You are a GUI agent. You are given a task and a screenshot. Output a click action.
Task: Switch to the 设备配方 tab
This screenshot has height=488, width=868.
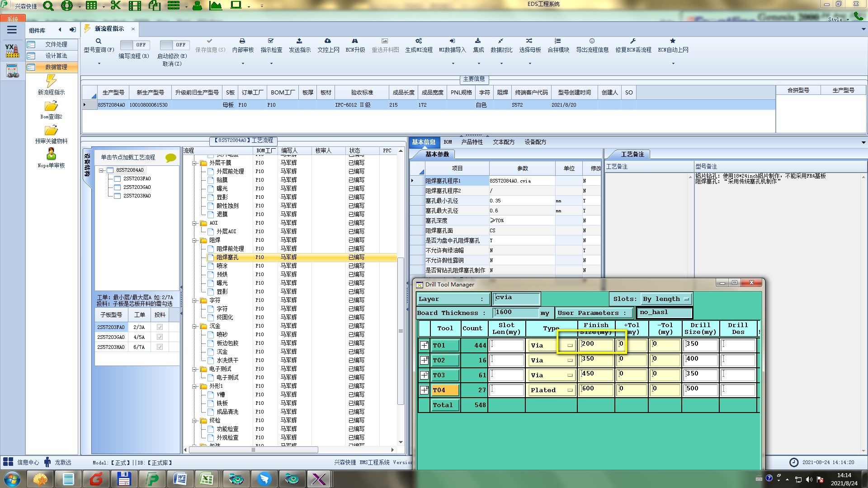point(535,142)
